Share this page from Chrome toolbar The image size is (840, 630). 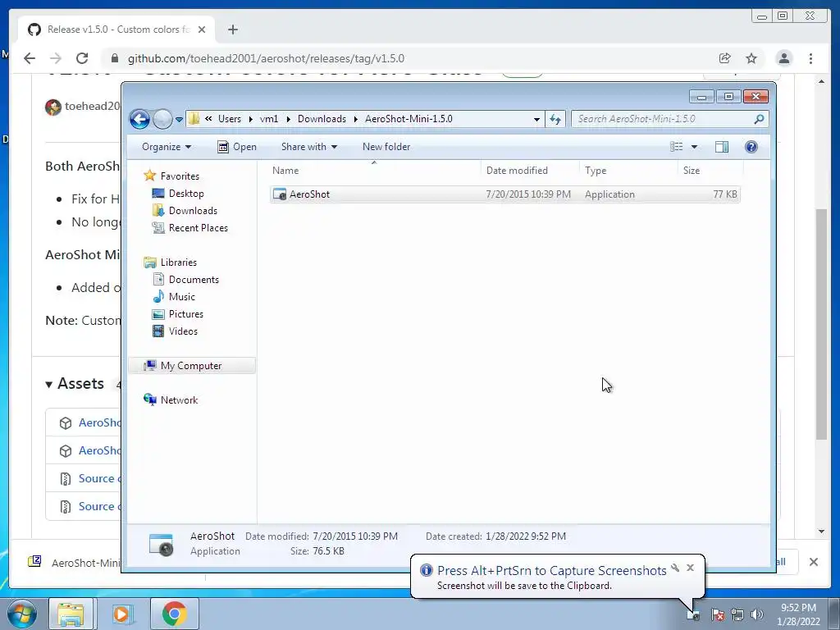tap(725, 58)
